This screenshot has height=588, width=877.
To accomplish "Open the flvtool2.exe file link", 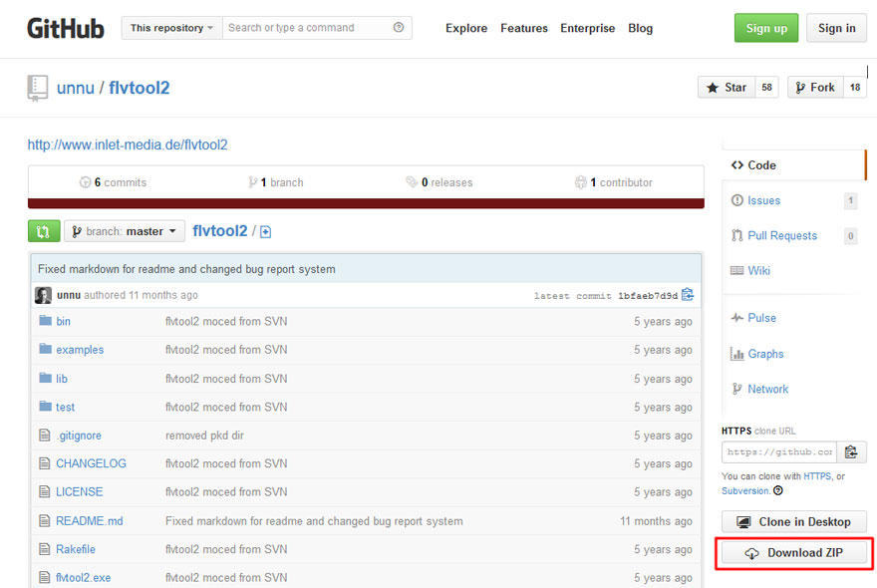I will pyautogui.click(x=84, y=577).
